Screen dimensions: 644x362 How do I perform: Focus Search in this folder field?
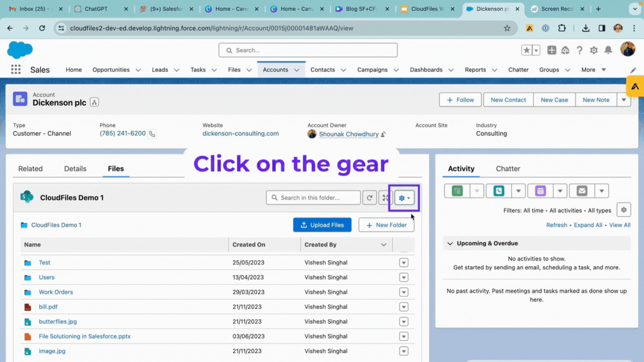click(x=313, y=198)
